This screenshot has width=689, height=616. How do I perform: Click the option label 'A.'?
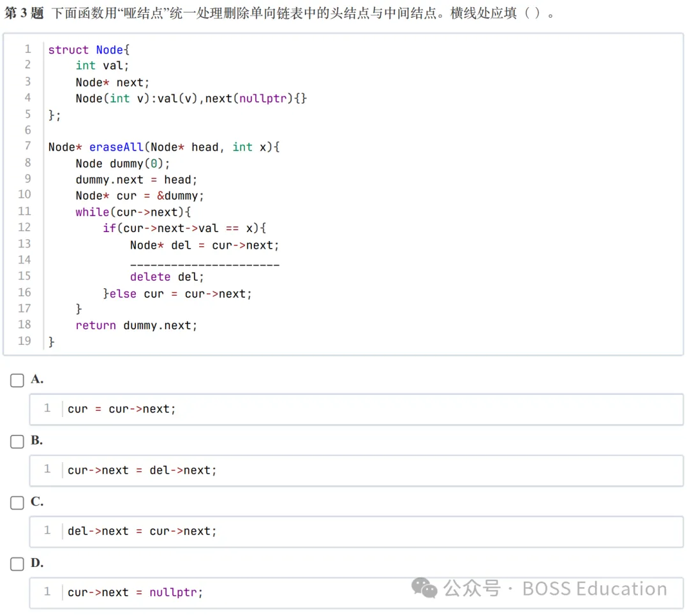click(x=37, y=379)
